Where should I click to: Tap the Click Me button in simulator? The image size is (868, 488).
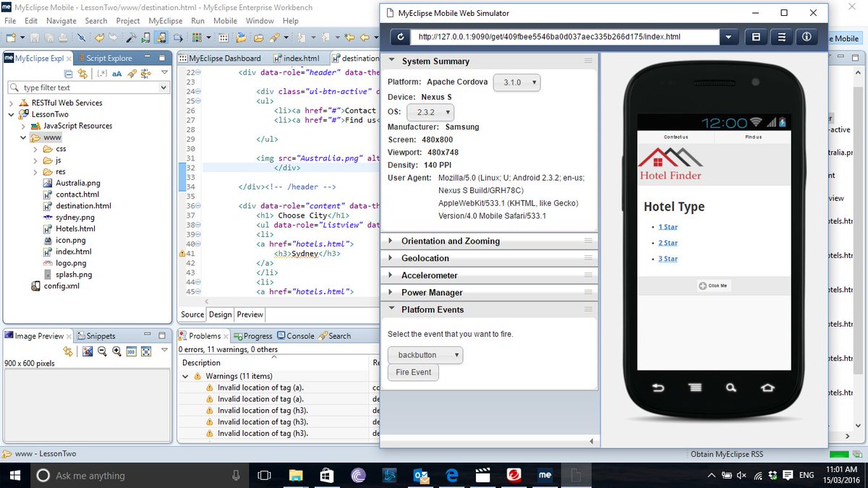pos(713,286)
